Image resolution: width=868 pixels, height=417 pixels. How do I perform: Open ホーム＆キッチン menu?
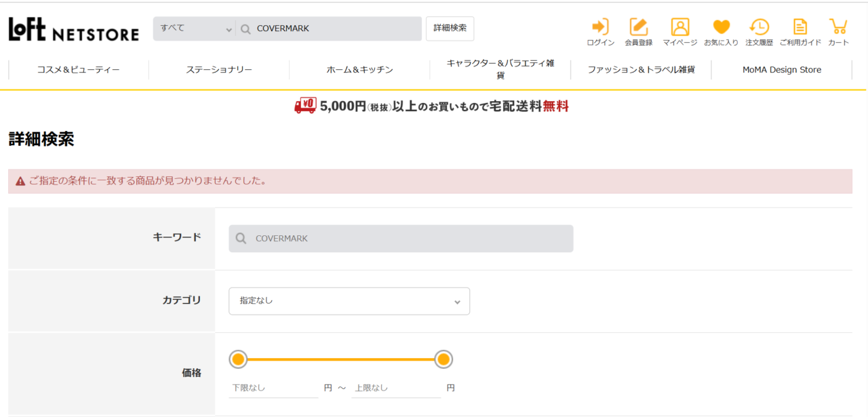359,70
